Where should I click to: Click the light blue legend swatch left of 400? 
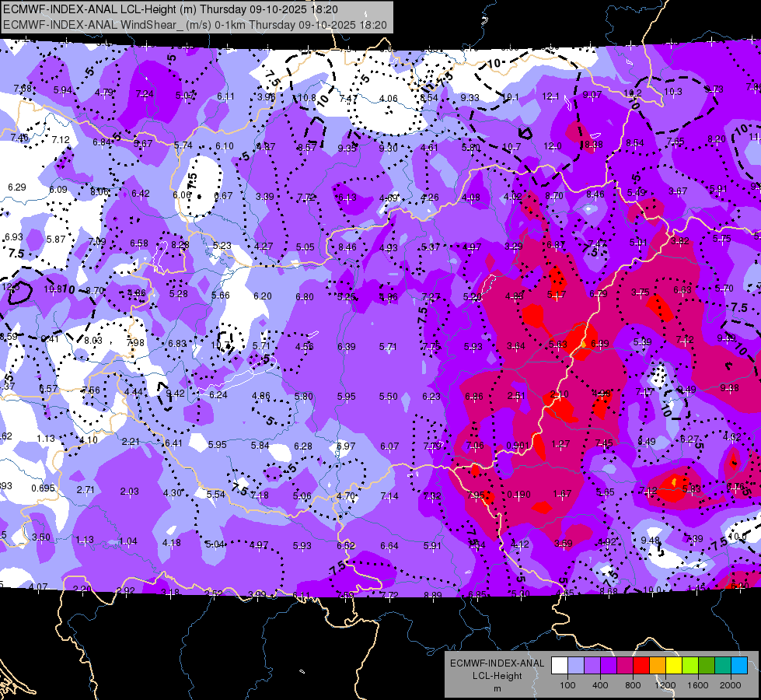click(x=576, y=666)
